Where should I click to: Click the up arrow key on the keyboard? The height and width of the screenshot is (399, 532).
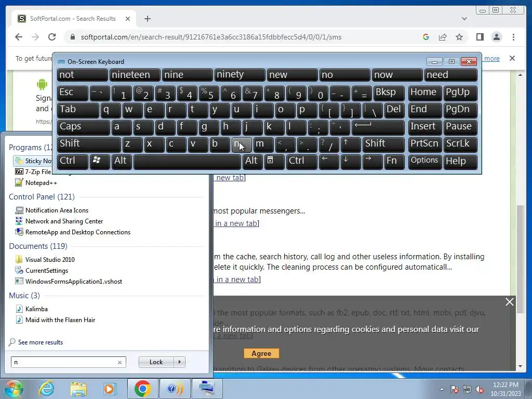pyautogui.click(x=350, y=144)
